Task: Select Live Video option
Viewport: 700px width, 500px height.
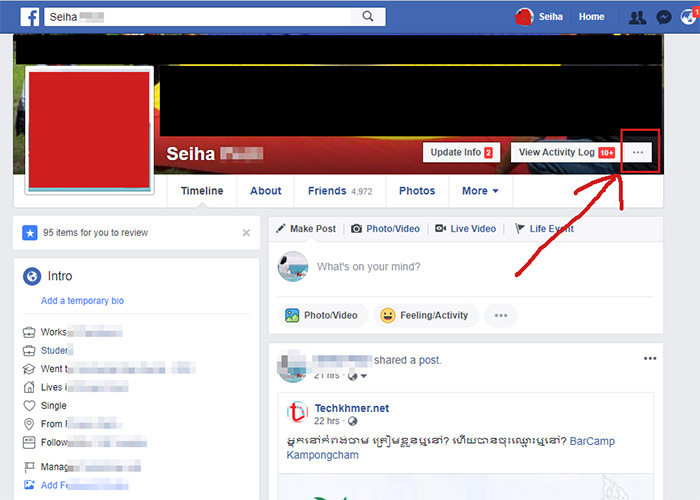Action: pyautogui.click(x=466, y=229)
